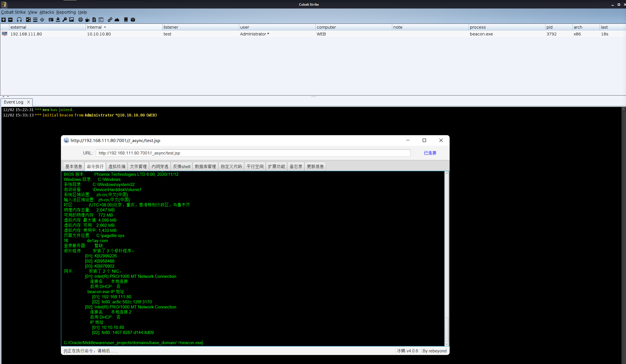
Task: Click the Connect to team server plus icon
Action: click(3, 20)
